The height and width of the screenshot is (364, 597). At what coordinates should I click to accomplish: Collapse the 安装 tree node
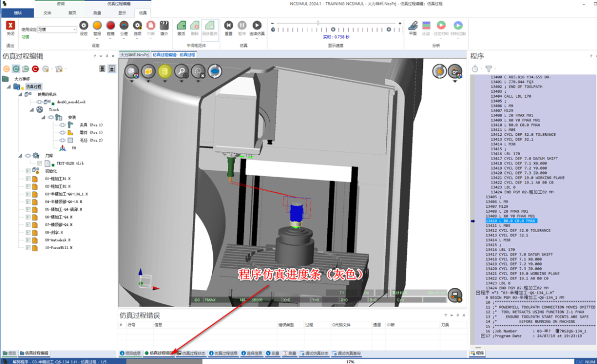pyautogui.click(x=44, y=118)
